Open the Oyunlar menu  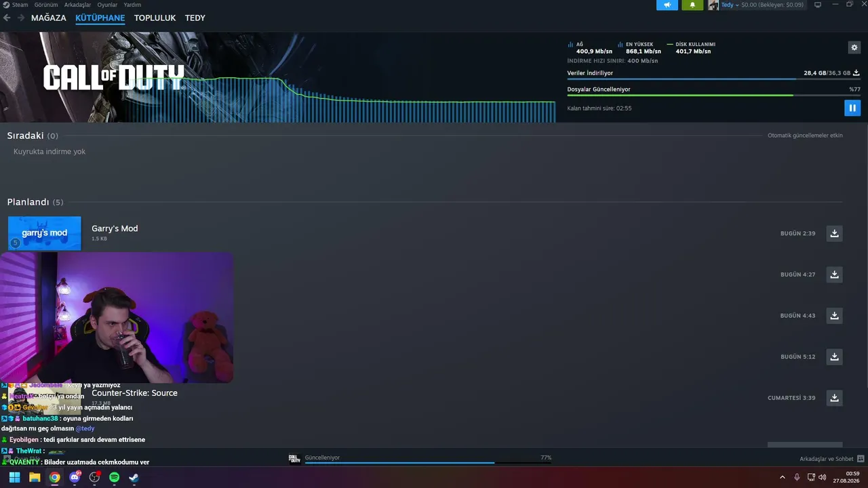click(x=107, y=5)
